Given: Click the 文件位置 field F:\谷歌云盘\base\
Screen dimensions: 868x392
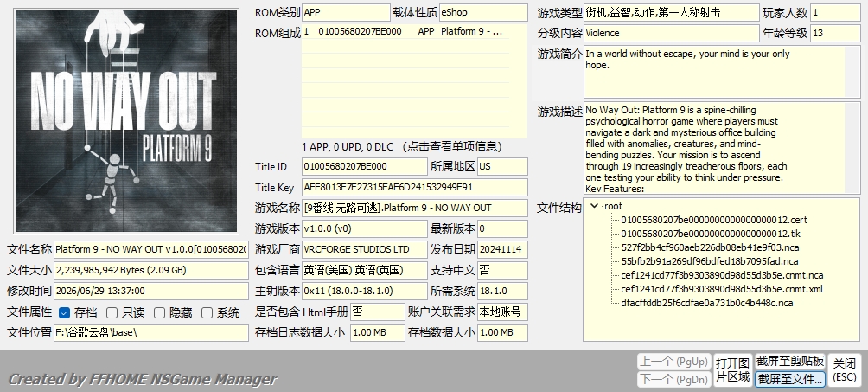Looking at the screenshot, I should click(151, 332).
